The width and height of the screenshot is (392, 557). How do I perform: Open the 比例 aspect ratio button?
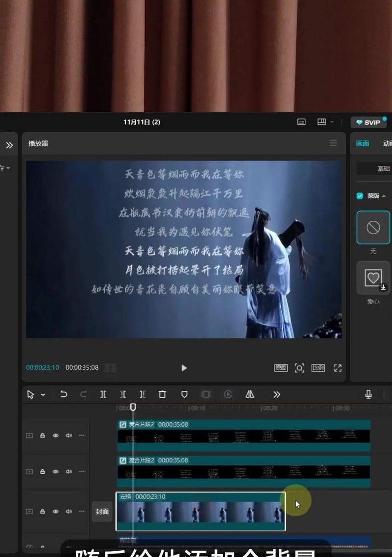pyautogui.click(x=318, y=368)
